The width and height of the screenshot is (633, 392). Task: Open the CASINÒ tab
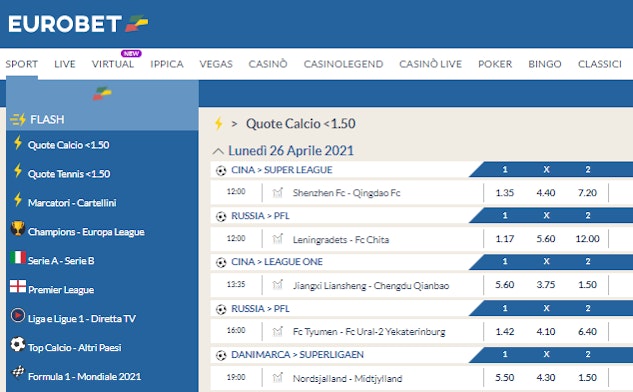click(x=268, y=64)
